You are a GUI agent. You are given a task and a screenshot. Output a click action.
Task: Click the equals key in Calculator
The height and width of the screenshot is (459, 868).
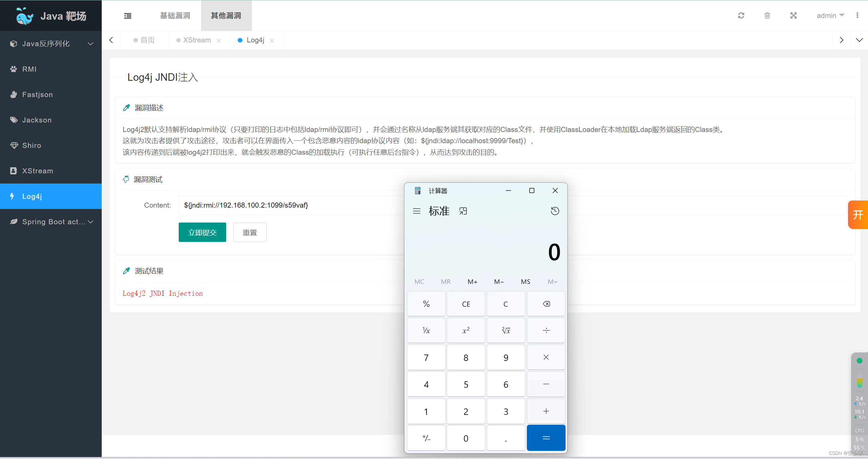coord(546,438)
